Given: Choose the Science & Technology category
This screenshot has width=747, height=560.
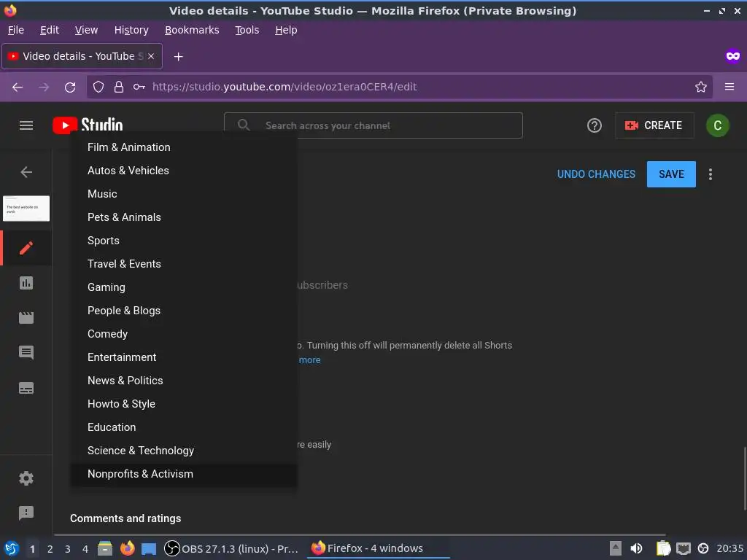Looking at the screenshot, I should (x=184, y=451).
